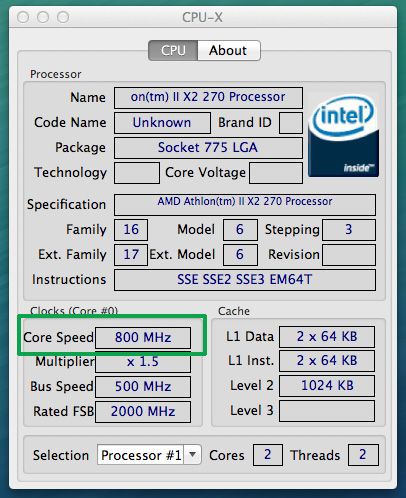Select the Bus Speed 500 MHz field
The image size is (406, 498).
point(143,387)
